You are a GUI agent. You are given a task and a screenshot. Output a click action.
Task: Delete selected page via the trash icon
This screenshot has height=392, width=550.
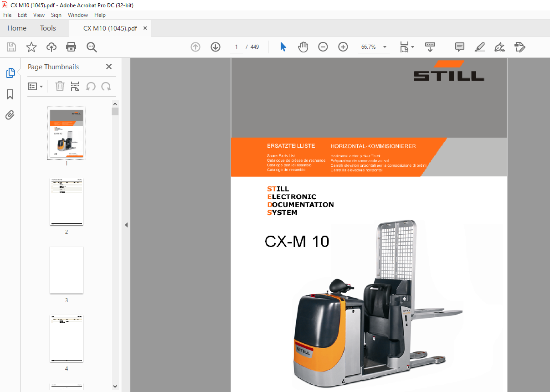[x=60, y=86]
